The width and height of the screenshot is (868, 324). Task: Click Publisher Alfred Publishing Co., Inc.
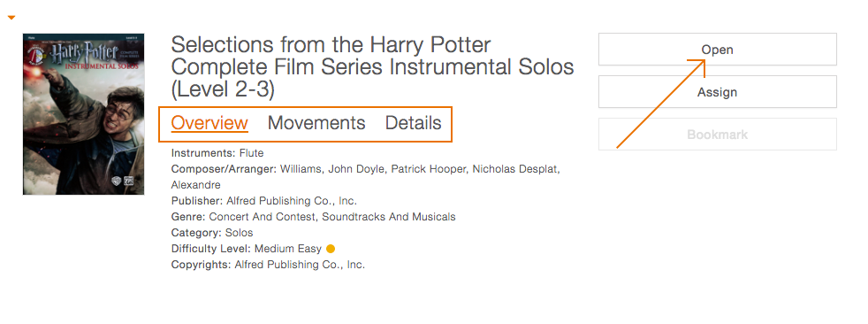tap(291, 201)
